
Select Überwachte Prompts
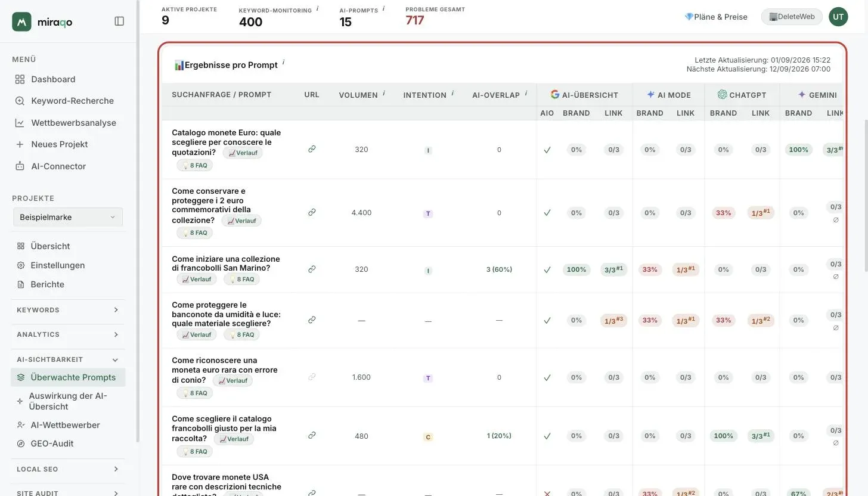tap(68, 377)
